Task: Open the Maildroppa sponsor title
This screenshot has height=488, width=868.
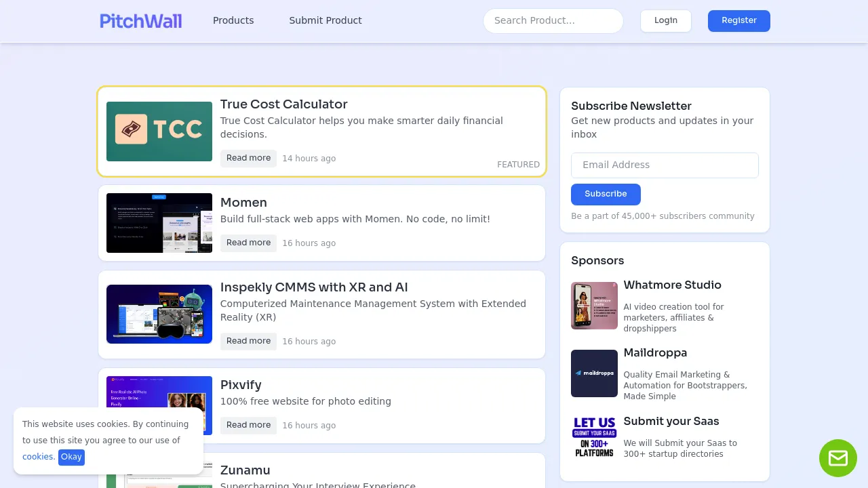Action: pyautogui.click(x=655, y=353)
